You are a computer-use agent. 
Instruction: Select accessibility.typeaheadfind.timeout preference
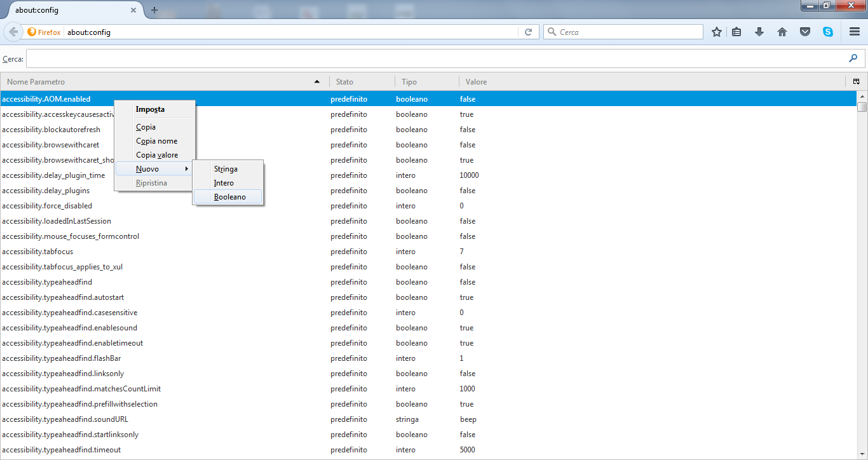click(x=428, y=450)
